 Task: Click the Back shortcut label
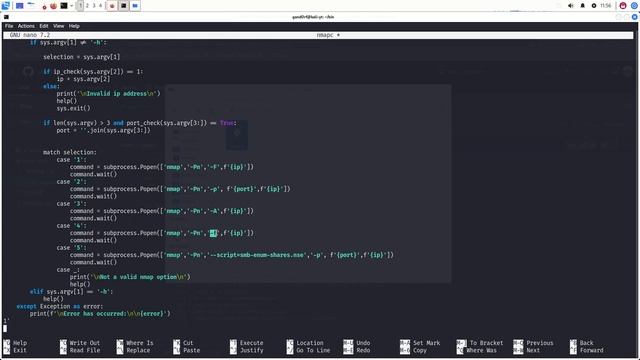tap(587, 343)
